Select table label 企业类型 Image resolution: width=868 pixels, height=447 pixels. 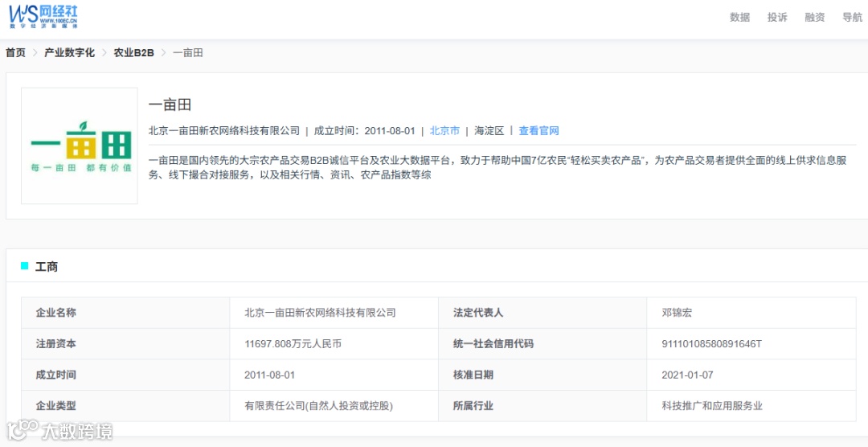(x=56, y=406)
